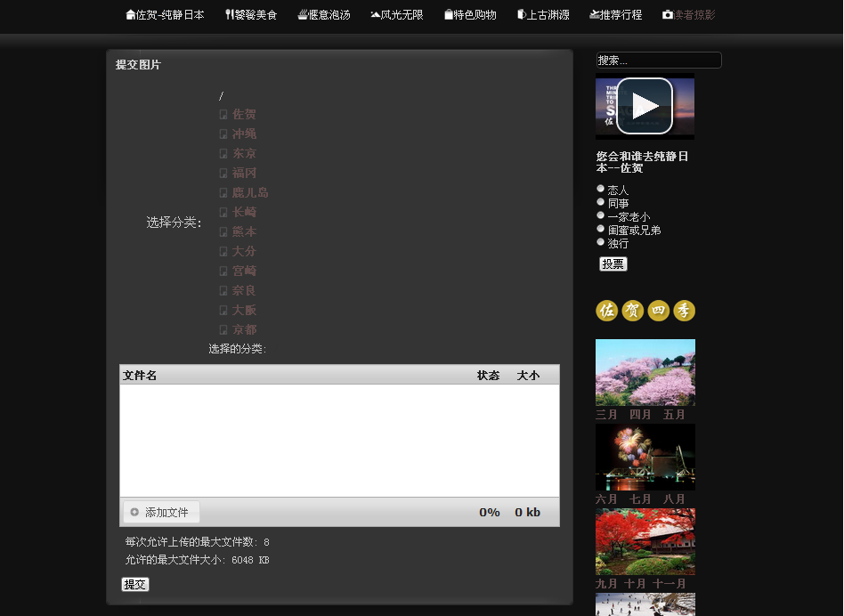844x616 pixels.
Task: Click the upload progress 0% indicator
Action: tap(490, 513)
